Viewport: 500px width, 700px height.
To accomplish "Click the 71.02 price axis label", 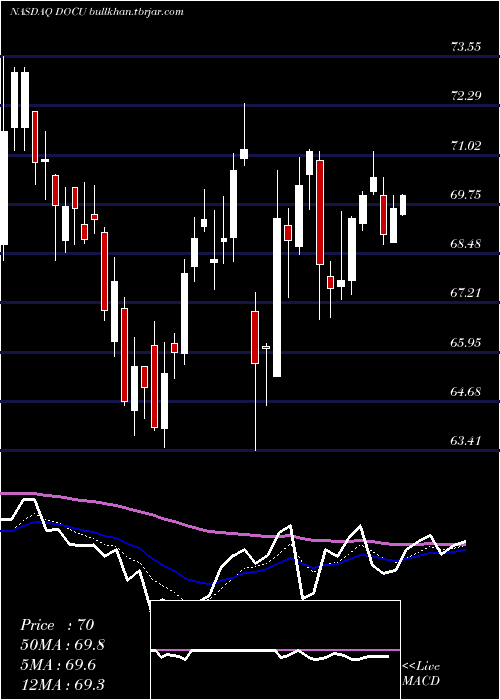I will coord(466,145).
